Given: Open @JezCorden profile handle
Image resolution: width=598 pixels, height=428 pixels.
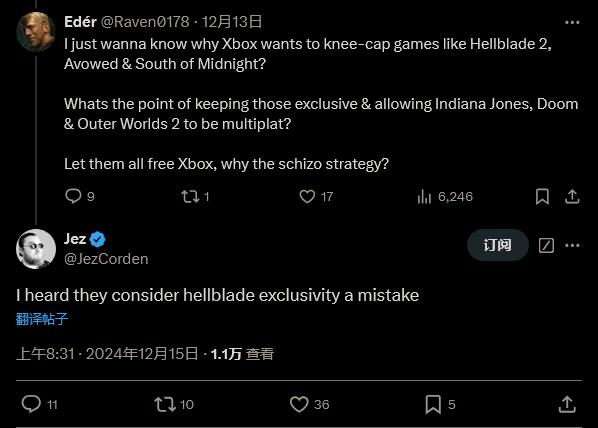Looking at the screenshot, I should (x=106, y=259).
